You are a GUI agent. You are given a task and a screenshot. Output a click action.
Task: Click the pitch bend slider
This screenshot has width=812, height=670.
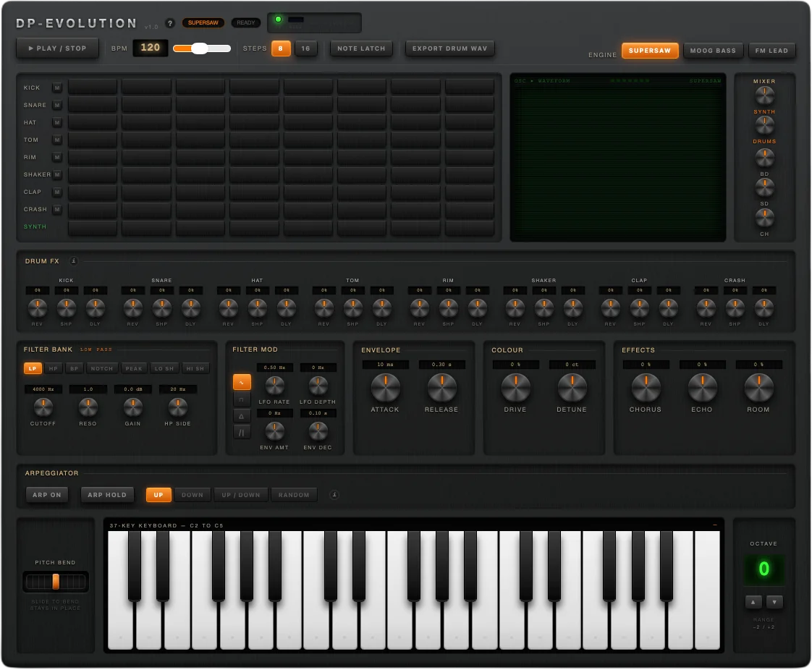pos(56,582)
